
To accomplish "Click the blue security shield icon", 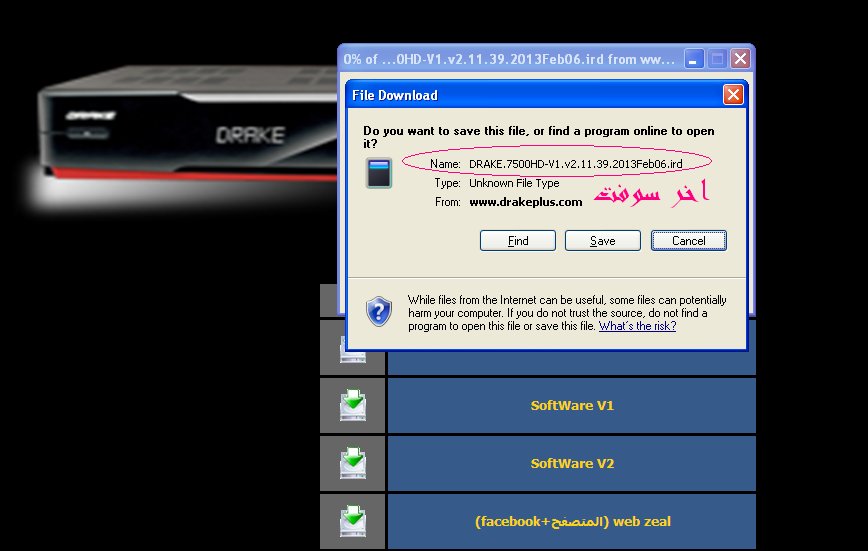I will click(379, 311).
